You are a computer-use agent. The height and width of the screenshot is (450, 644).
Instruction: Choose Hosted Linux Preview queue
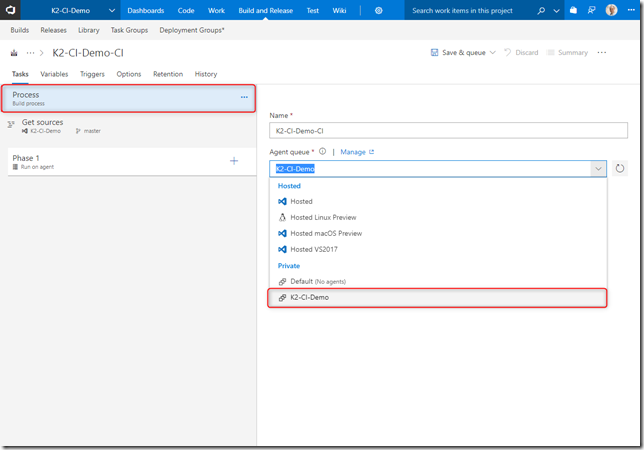coord(438,217)
